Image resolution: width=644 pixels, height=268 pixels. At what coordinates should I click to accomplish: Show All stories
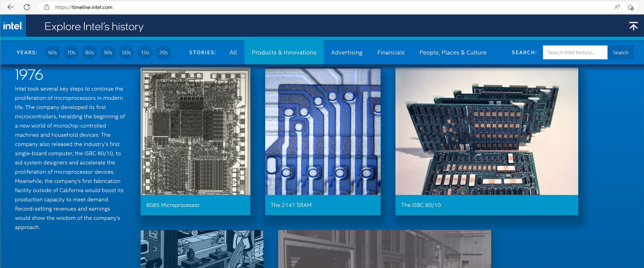point(233,52)
